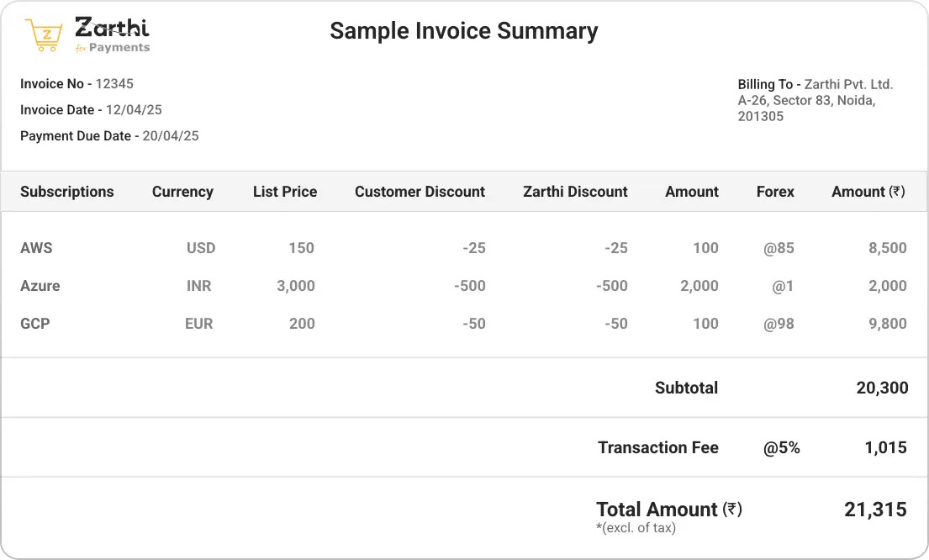Click the Zarthi Discount column header

(x=575, y=192)
